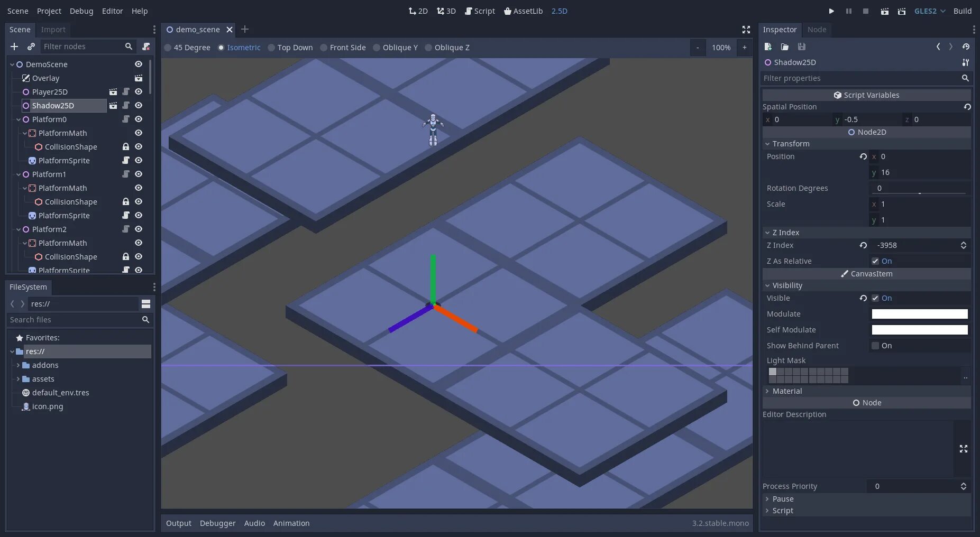This screenshot has height=537, width=980.
Task: Hide the Player25D node
Action: (x=138, y=91)
